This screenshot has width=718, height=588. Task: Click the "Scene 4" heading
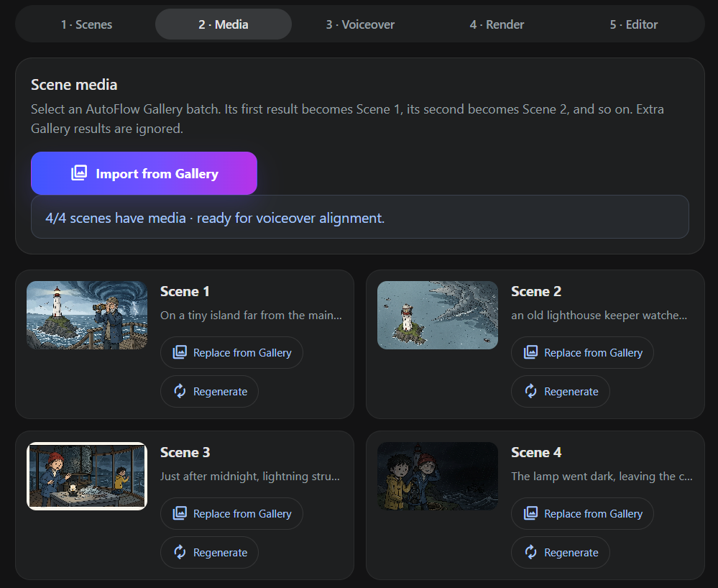click(536, 452)
